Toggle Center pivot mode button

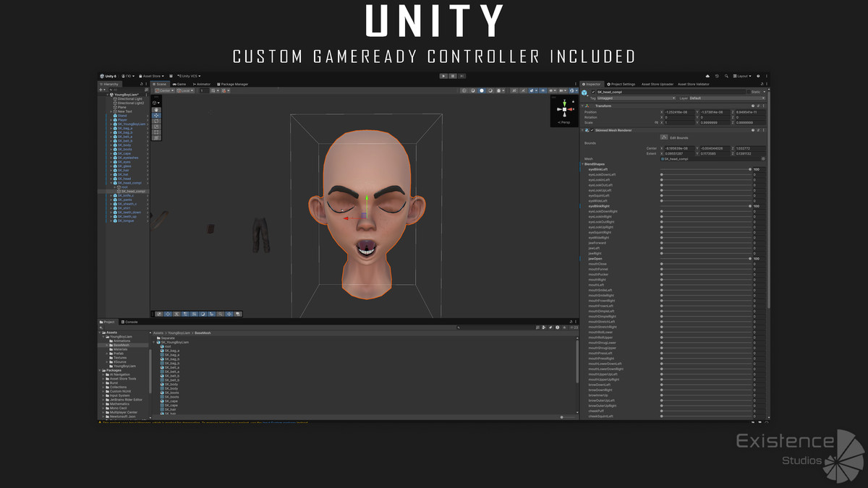point(165,90)
